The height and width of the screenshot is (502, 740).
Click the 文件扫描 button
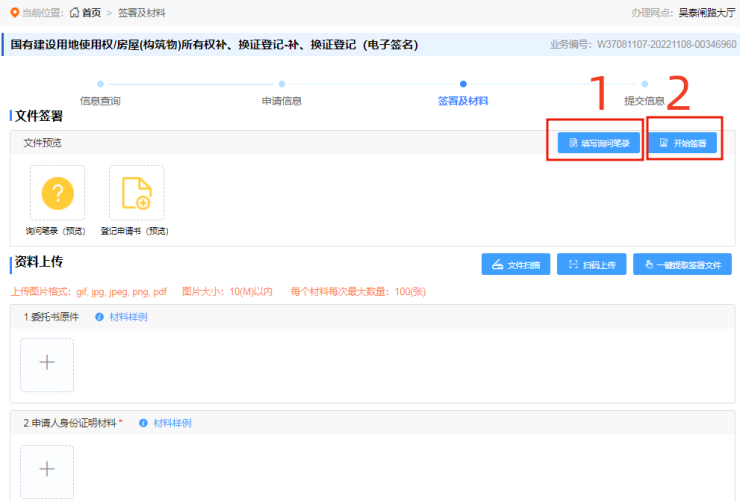click(514, 264)
